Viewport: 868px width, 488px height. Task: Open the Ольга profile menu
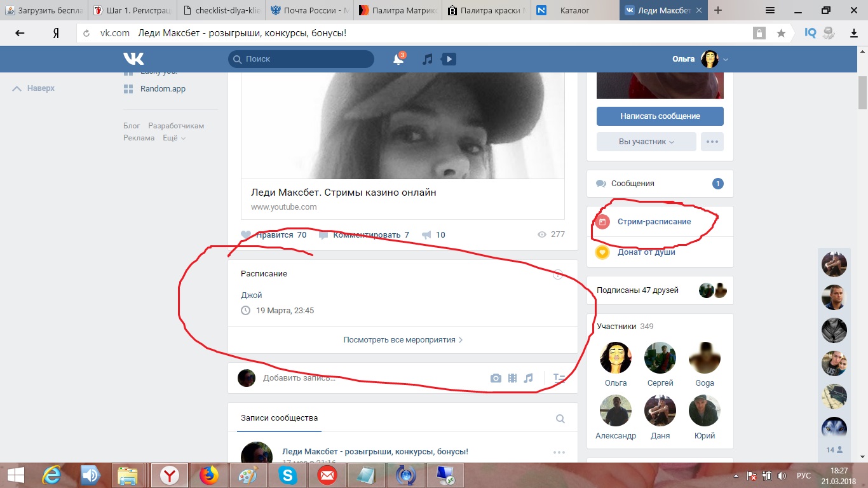[701, 59]
